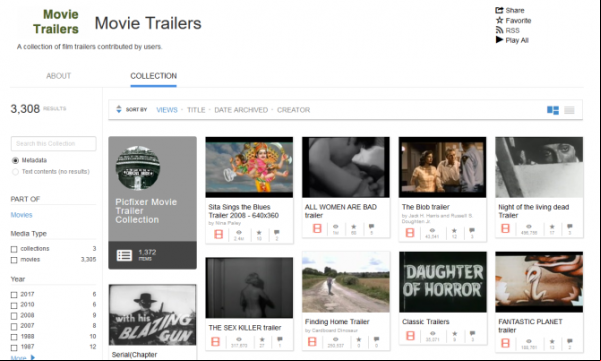Click film icon under The Blob trailer
The image size is (601, 361).
tap(410, 233)
